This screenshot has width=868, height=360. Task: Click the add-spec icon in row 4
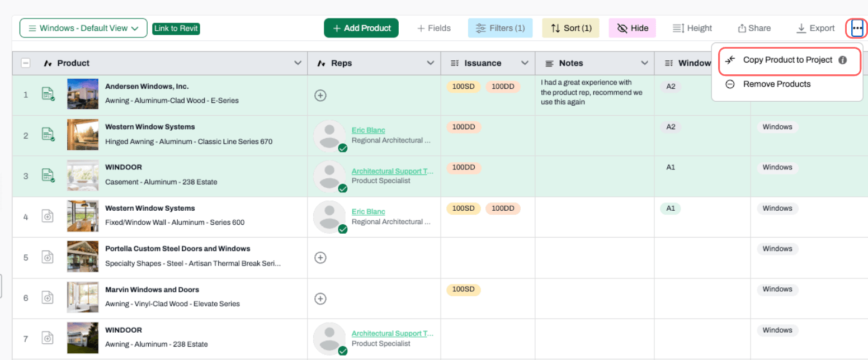[48, 216]
